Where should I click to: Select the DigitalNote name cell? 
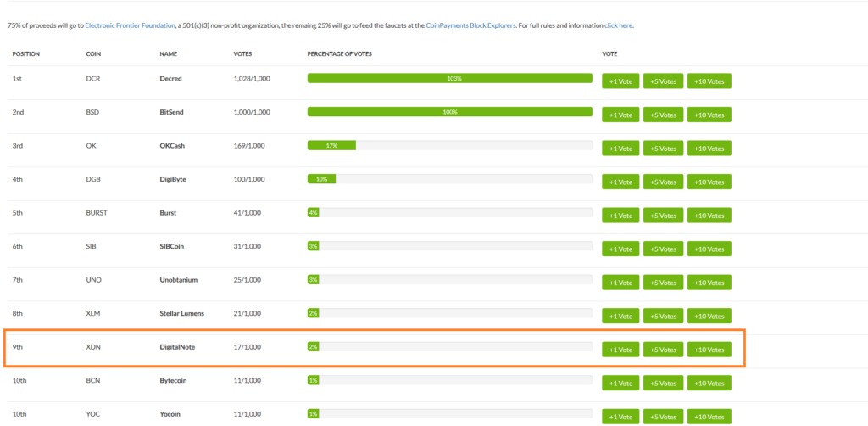click(x=177, y=347)
